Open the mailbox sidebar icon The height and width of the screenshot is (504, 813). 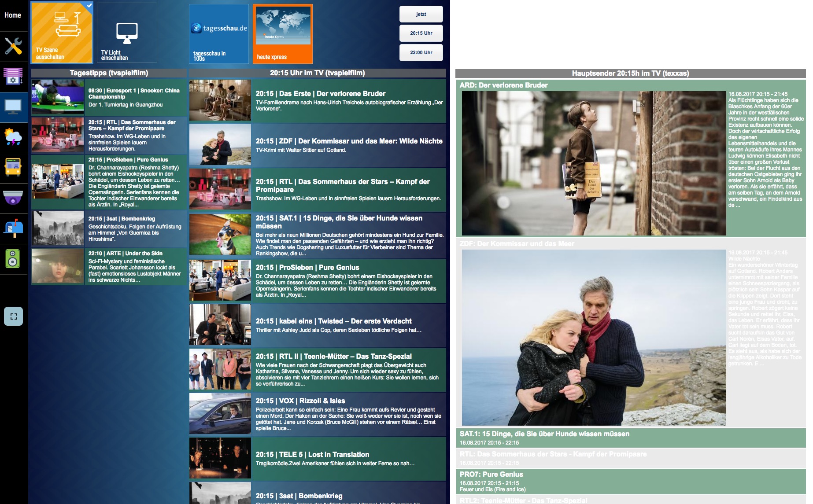coord(13,228)
